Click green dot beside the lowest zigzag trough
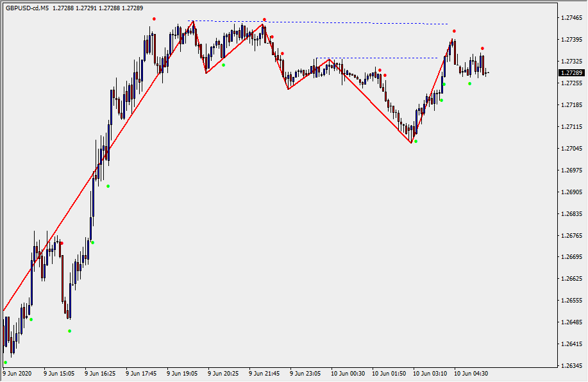 pos(416,141)
